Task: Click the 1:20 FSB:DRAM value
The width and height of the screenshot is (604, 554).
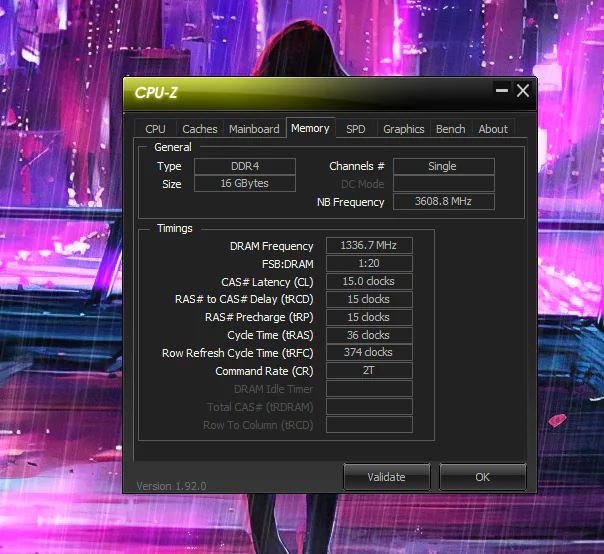Action: [369, 264]
